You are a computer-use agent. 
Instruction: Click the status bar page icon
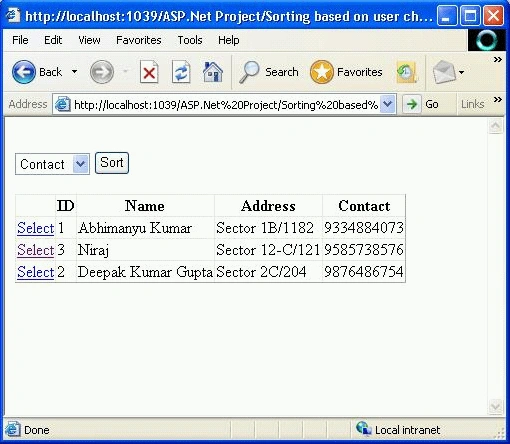pos(12,429)
